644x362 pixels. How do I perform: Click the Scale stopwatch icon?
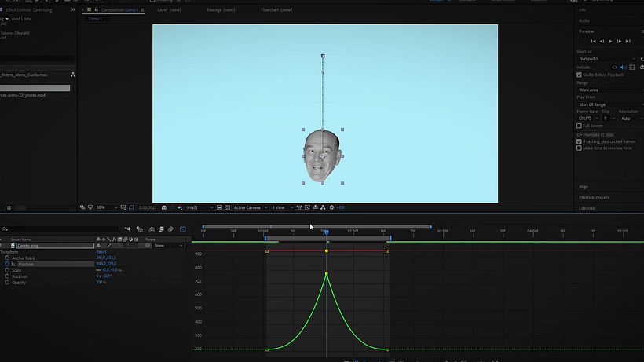tap(7, 270)
